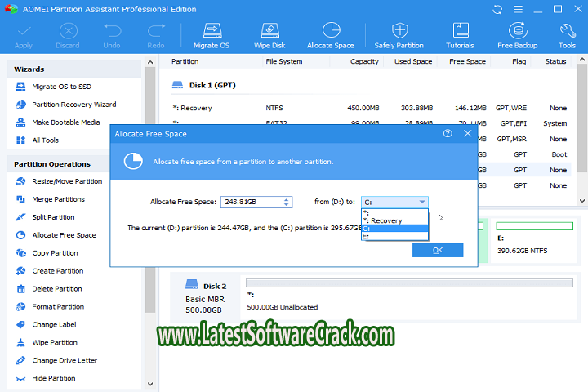Click the '450.00MB' capacity cell
588x392 pixels.
(363, 108)
